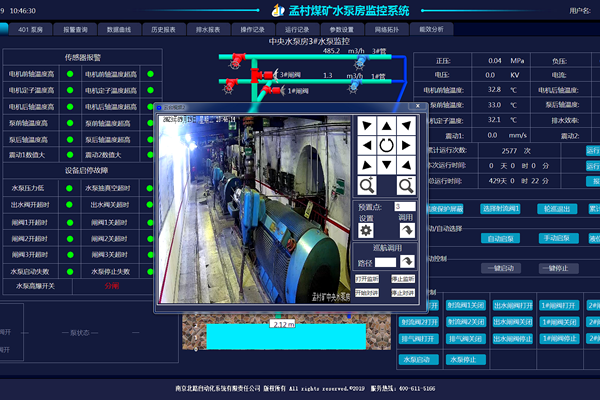This screenshot has width=600, height=400.
Task: Click the camera zoom-out magnifier
Action: (406, 185)
